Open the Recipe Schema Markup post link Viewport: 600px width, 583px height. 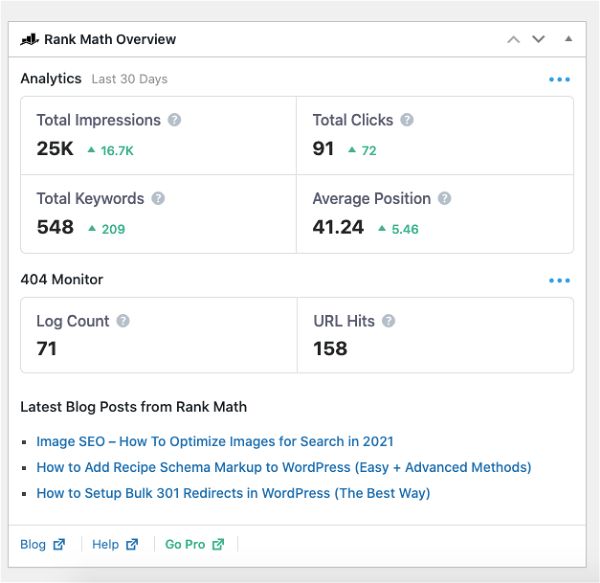pos(284,467)
